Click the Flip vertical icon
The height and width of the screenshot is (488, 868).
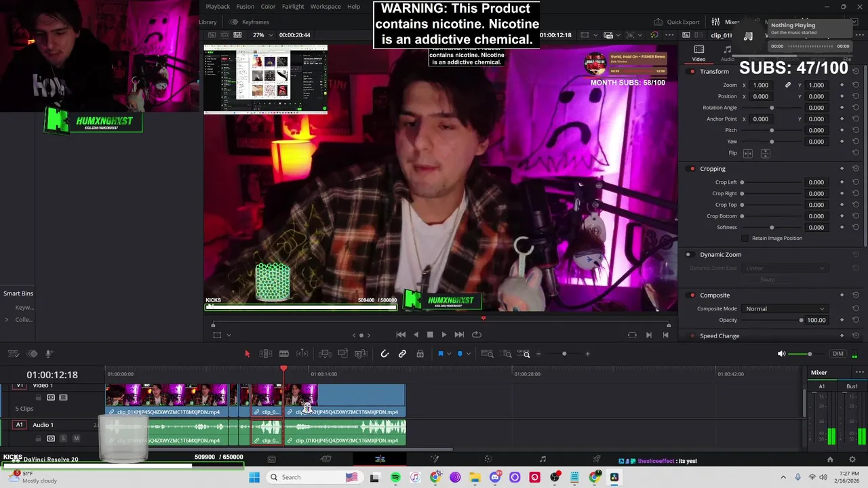[x=765, y=153]
